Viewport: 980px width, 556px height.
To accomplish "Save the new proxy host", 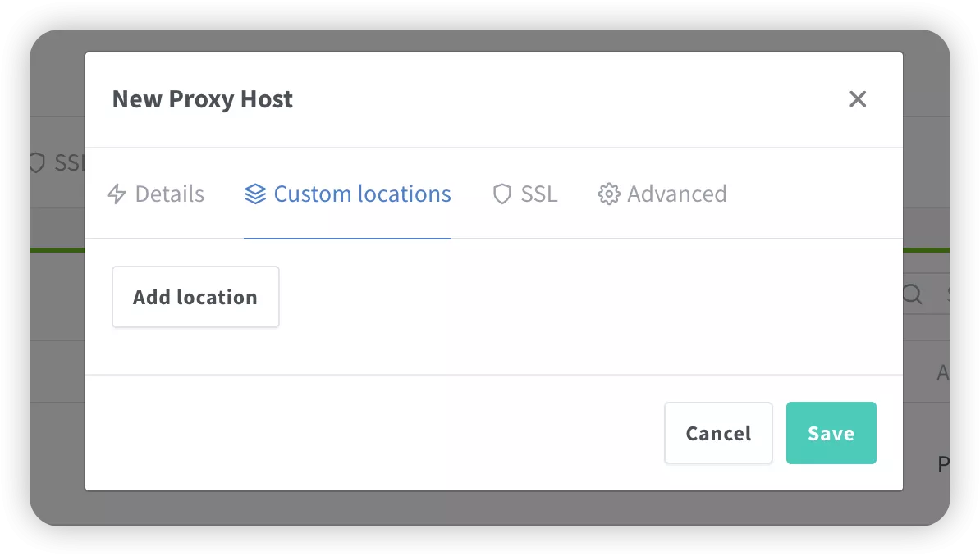I will pos(831,433).
